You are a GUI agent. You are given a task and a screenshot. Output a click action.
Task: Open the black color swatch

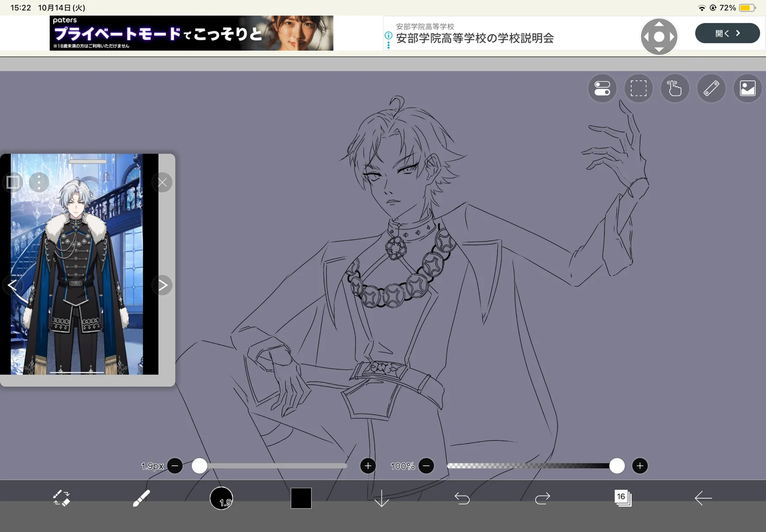tap(301, 498)
